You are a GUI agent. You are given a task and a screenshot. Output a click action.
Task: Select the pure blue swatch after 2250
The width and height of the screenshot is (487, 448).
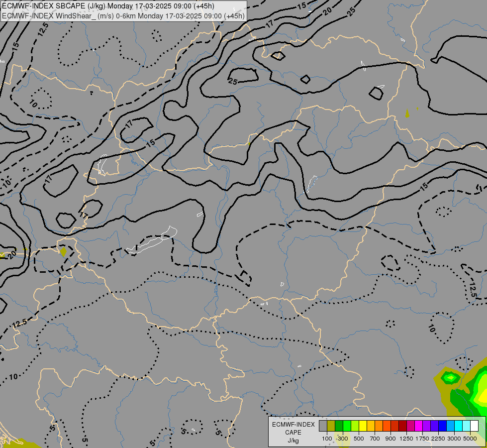pyautogui.click(x=442, y=426)
